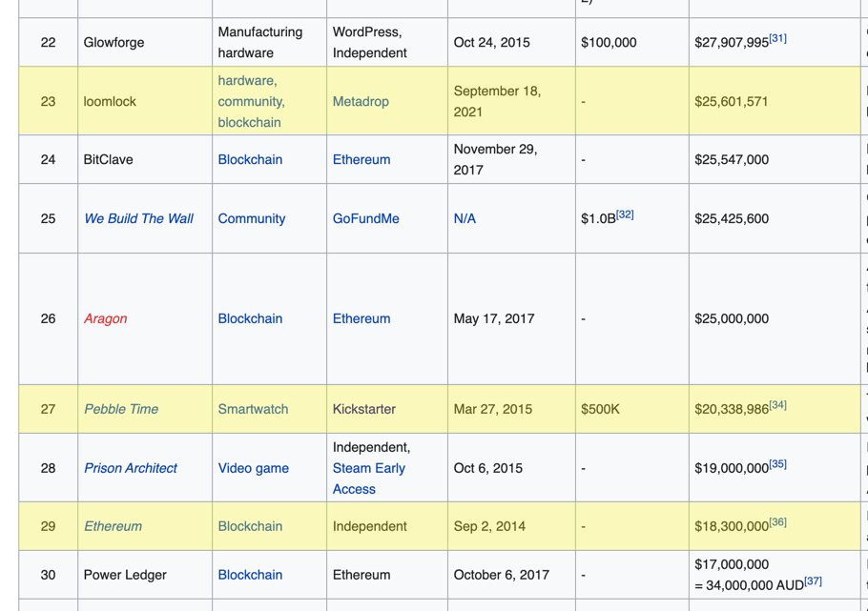Click Blockchain link in Ethereum row 29
The height and width of the screenshot is (611, 868).
[x=250, y=526]
